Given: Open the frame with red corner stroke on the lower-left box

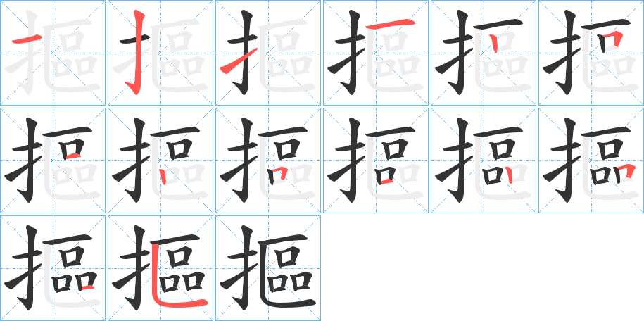Looking at the screenshot, I should [268, 160].
